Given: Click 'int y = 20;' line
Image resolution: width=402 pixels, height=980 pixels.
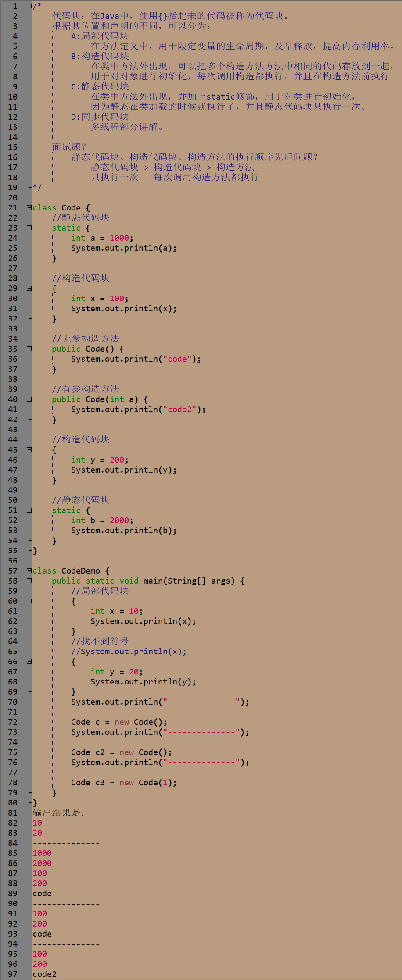Looking at the screenshot, I should (117, 672).
